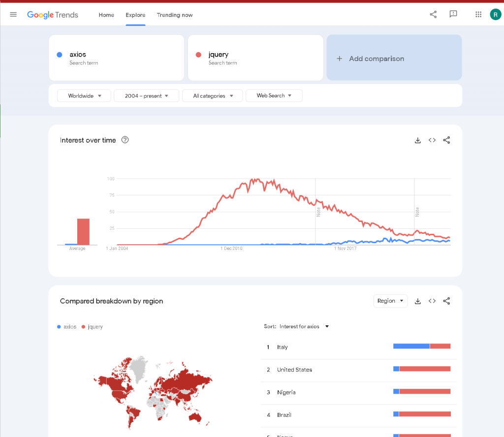Select Nigeria in the region list
The height and width of the screenshot is (437, 504).
[x=286, y=392]
